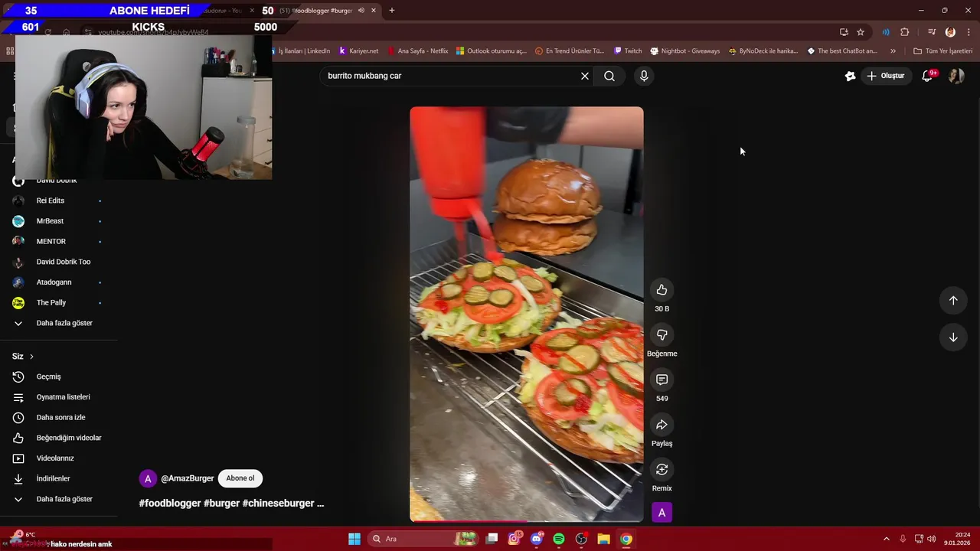Mute the foodblogger tab audio icon
Screen dimensions: 980x551
[x=361, y=11]
